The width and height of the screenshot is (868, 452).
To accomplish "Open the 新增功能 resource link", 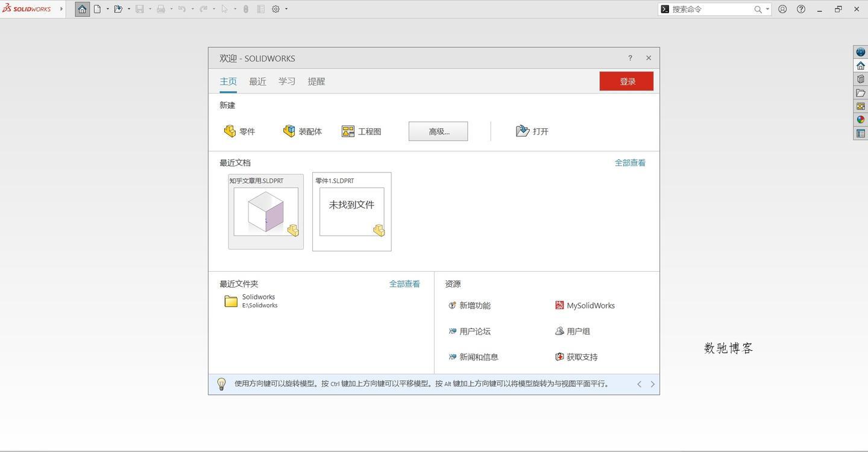I will click(470, 306).
